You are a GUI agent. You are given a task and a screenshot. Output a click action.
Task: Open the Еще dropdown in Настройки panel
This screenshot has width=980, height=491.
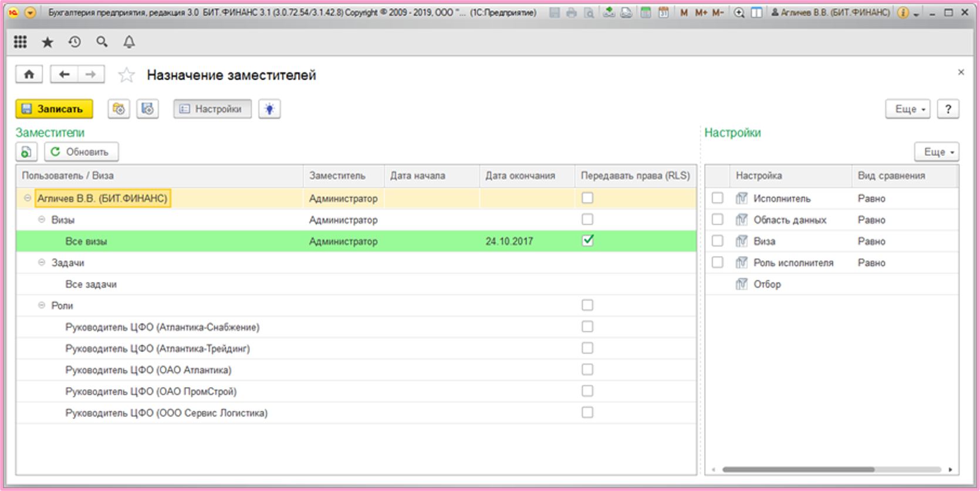click(937, 152)
